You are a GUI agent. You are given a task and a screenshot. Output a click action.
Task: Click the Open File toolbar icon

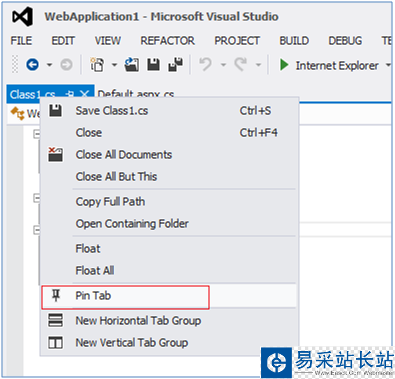click(x=132, y=65)
